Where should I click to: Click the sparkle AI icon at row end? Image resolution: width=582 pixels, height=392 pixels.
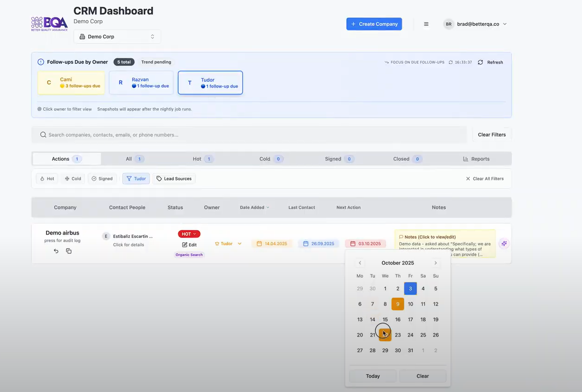(504, 243)
